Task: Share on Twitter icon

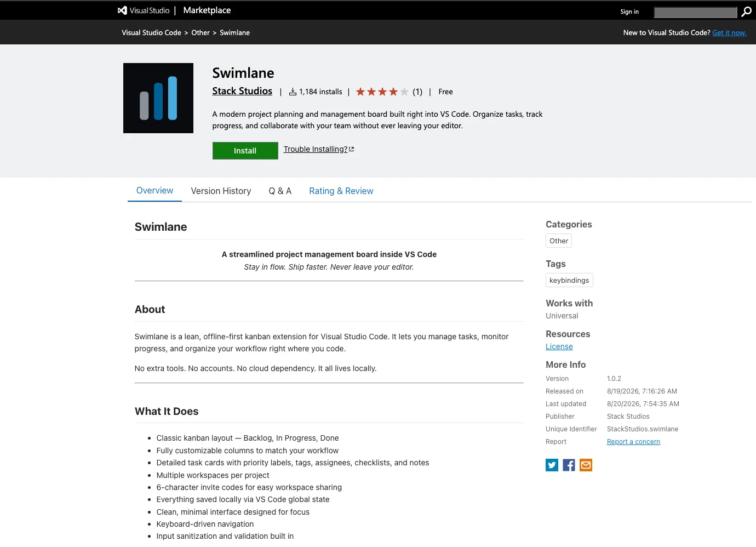Action: click(x=552, y=465)
